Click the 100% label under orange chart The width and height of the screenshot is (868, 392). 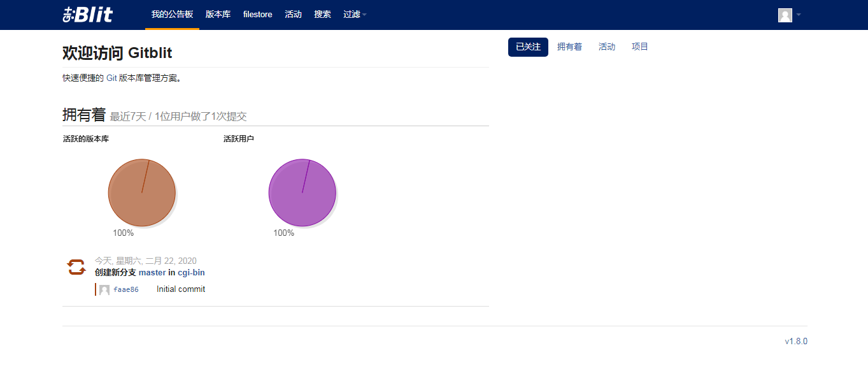pos(124,233)
